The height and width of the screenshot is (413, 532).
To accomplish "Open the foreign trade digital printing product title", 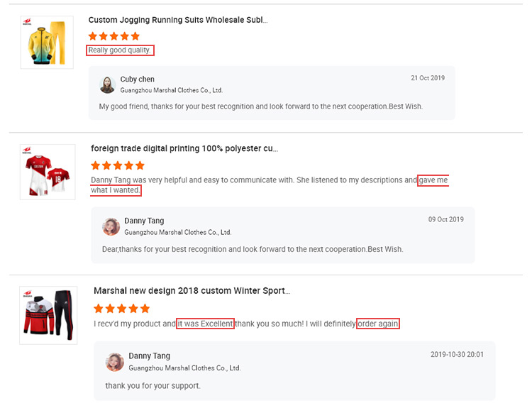I will (x=184, y=148).
